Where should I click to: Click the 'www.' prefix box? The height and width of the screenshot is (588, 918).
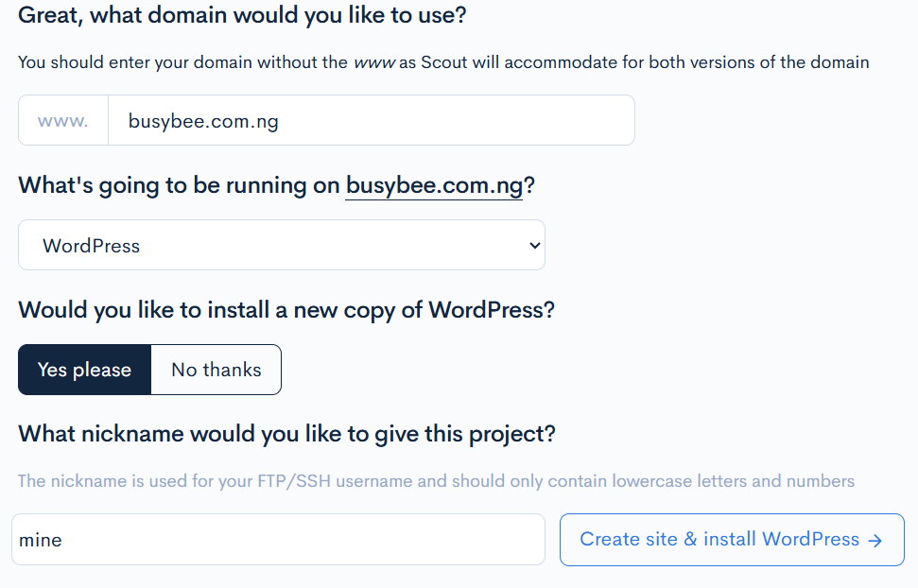click(63, 121)
